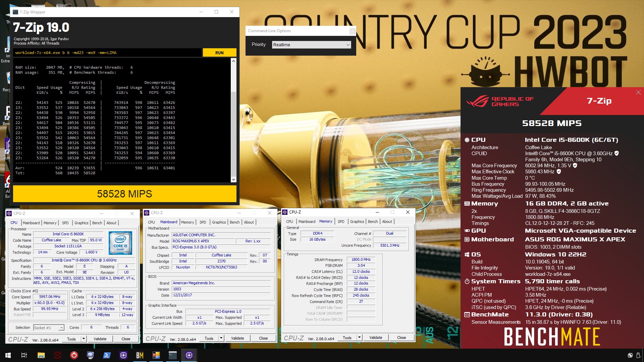Switch to Bench tab in left CPU-Z window
The image size is (644, 362).
pyautogui.click(x=97, y=223)
